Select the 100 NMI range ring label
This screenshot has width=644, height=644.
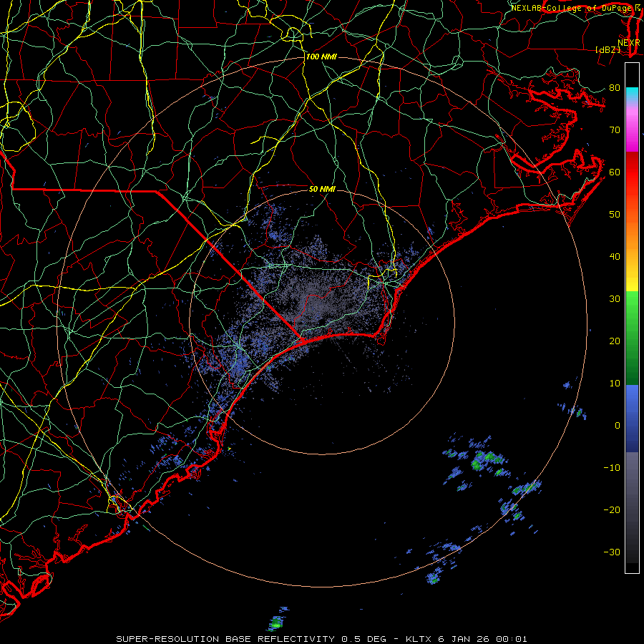pyautogui.click(x=321, y=57)
